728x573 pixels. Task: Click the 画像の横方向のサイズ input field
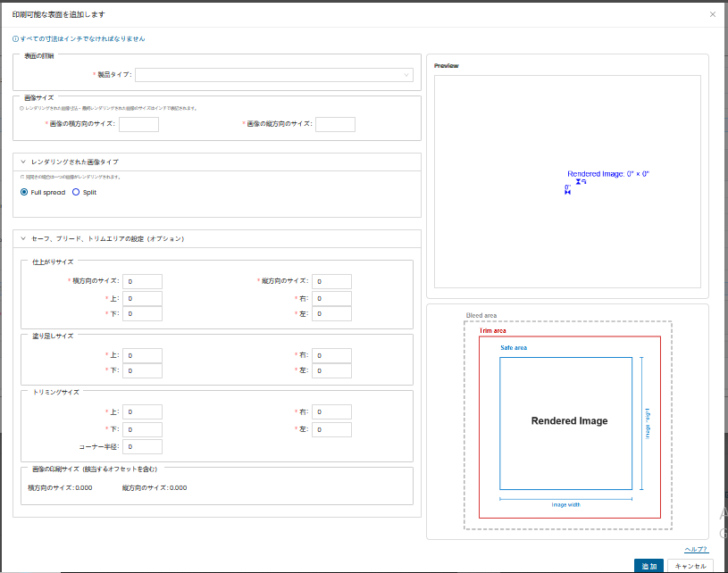tap(138, 124)
